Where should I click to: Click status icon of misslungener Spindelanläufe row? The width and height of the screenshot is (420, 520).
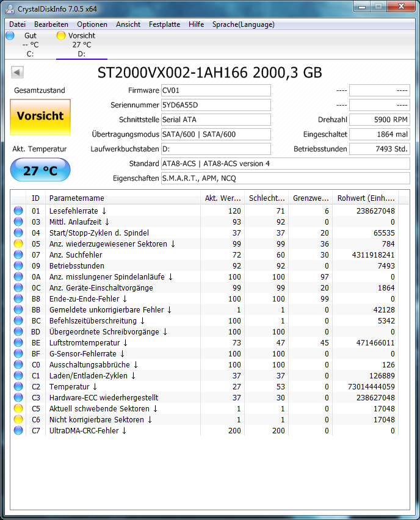[18, 276]
